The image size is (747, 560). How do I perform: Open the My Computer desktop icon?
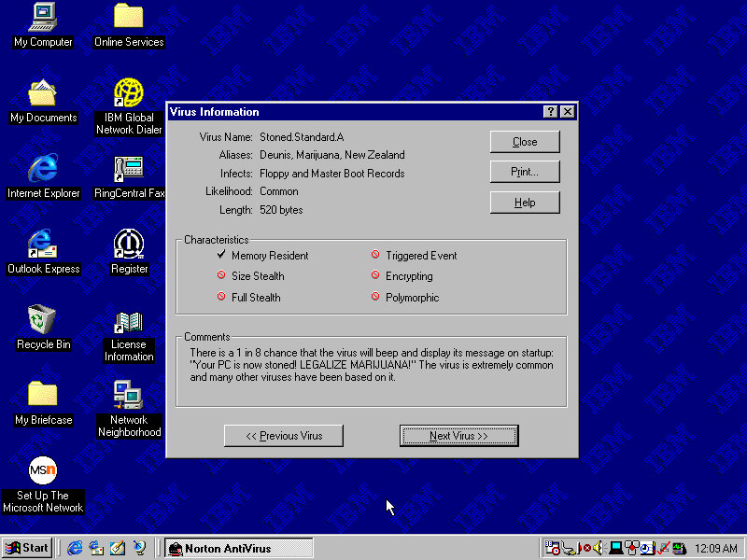pyautogui.click(x=43, y=17)
